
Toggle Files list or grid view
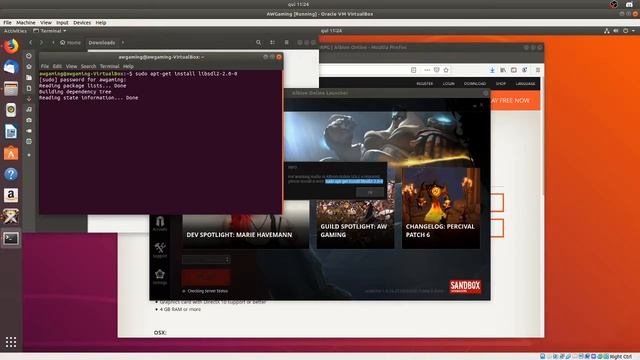tap(272, 42)
